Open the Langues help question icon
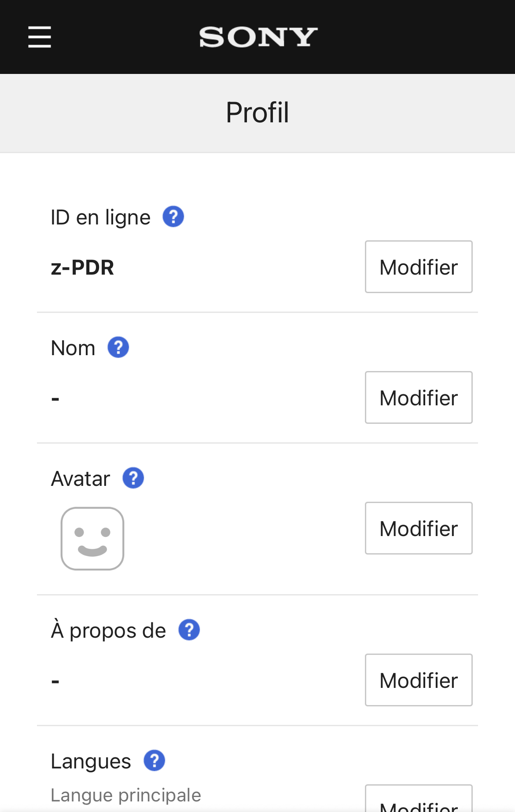 pos(154,761)
